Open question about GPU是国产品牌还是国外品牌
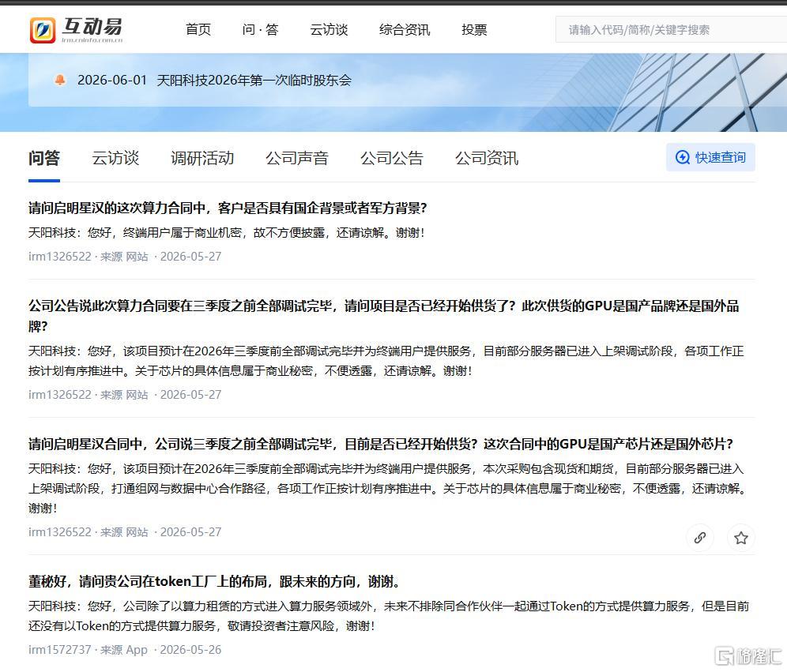787x672 pixels. (384, 316)
